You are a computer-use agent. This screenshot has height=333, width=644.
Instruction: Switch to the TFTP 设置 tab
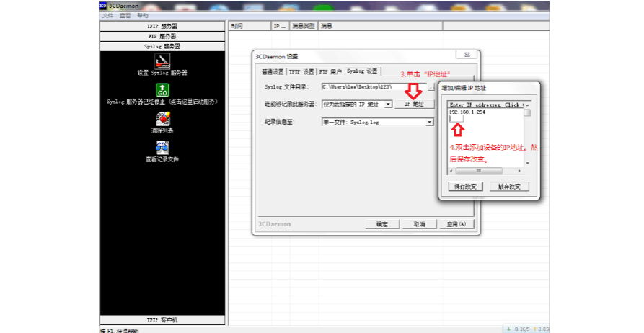click(301, 72)
